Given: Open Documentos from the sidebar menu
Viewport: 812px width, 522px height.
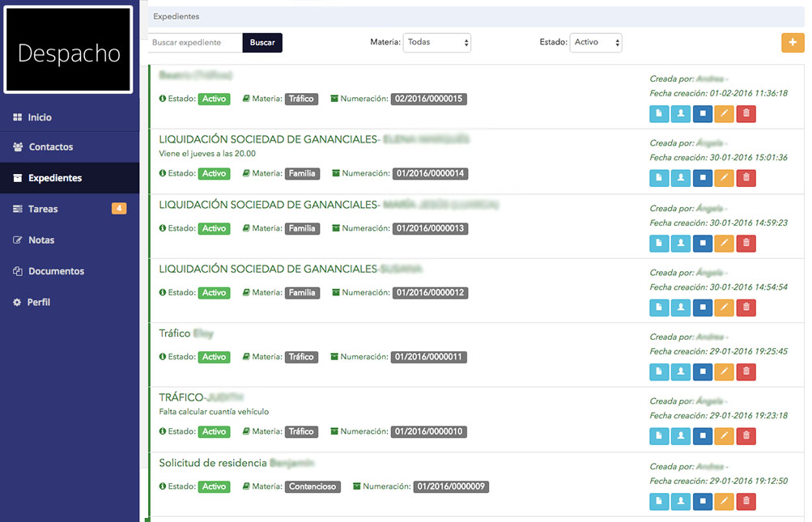Looking at the screenshot, I should click(56, 271).
